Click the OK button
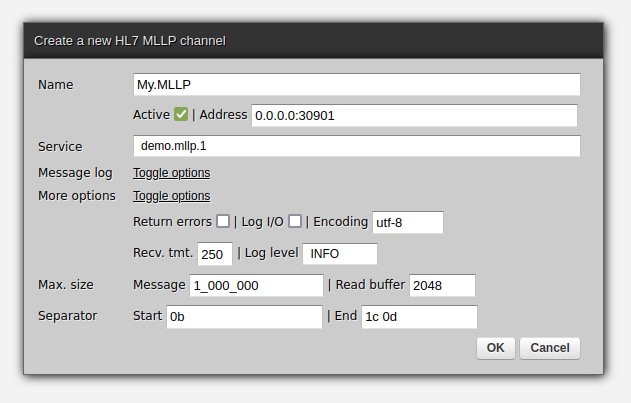The image size is (631, 403). point(496,348)
